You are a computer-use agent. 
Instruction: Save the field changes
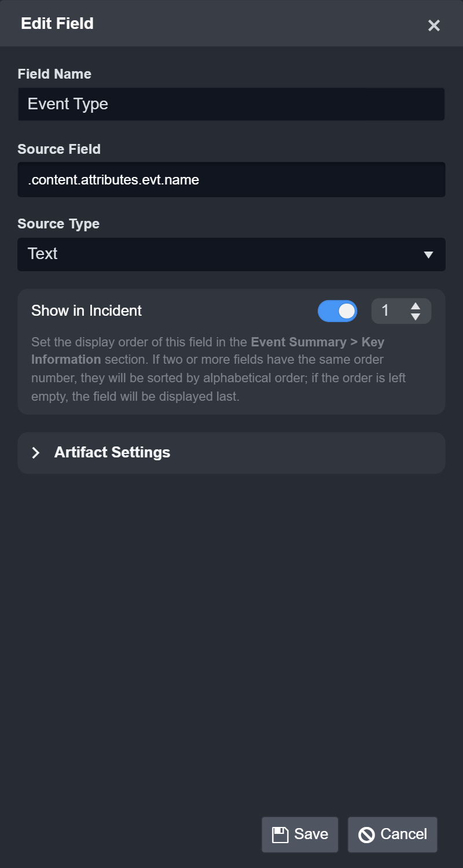[300, 834]
